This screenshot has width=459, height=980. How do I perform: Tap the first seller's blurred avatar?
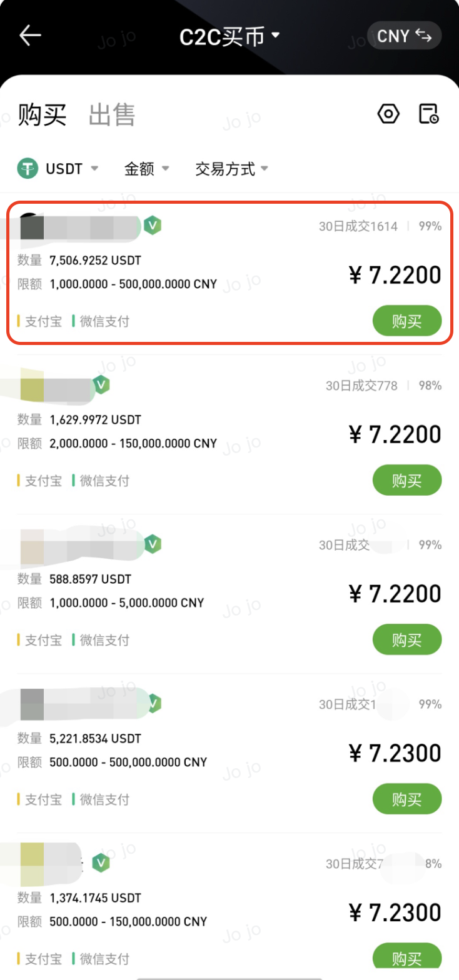pos(33,227)
